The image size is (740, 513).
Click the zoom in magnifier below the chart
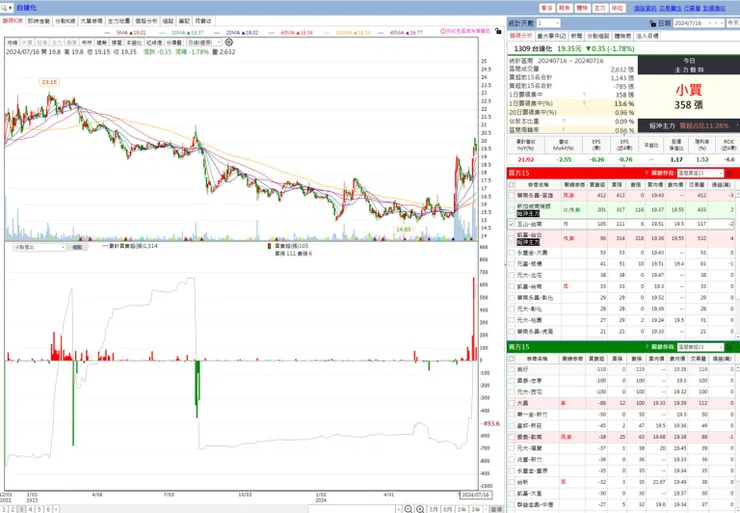[x=420, y=509]
